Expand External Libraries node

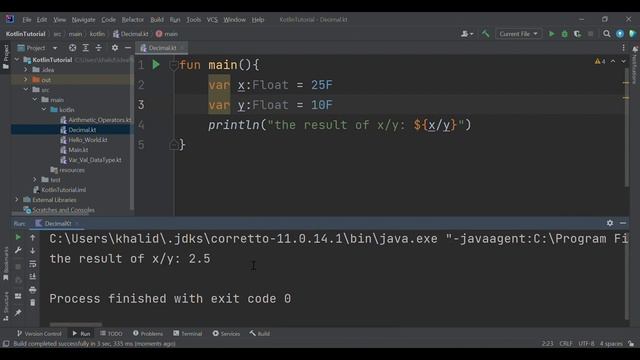(x=17, y=200)
